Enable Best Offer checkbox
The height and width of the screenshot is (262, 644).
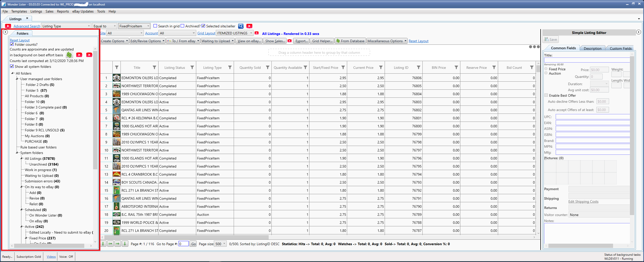coord(546,95)
